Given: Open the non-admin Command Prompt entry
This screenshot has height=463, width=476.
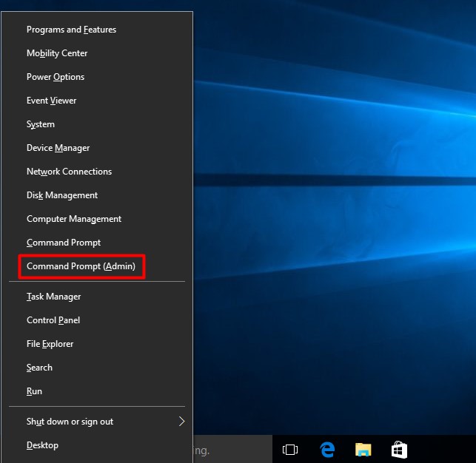Looking at the screenshot, I should click(x=64, y=243).
